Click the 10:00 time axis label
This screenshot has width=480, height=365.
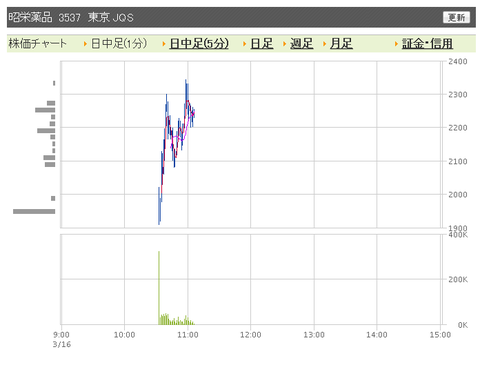[x=125, y=335]
